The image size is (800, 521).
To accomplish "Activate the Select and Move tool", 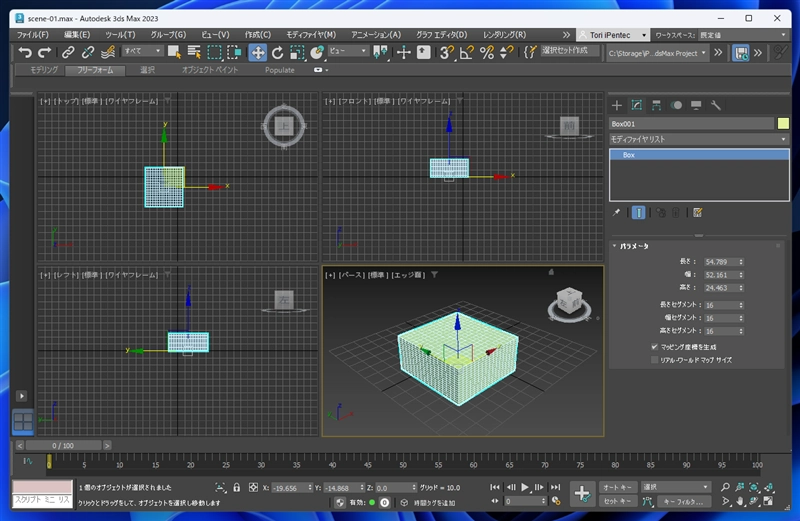I will pos(258,52).
